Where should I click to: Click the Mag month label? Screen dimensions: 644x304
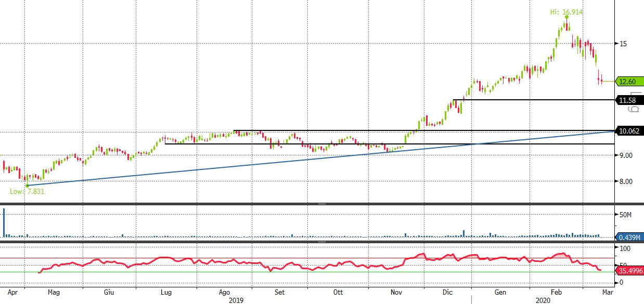tap(54, 292)
